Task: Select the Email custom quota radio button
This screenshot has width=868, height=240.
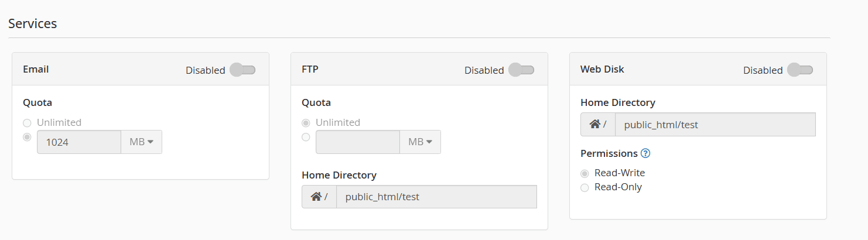Action: tap(27, 137)
